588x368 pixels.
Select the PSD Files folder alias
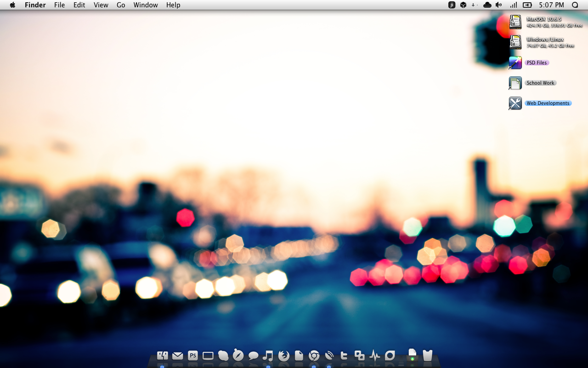(x=515, y=63)
